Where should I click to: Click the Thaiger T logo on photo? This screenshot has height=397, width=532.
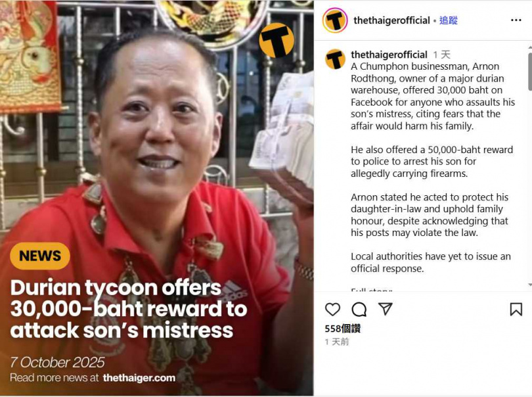277,40
